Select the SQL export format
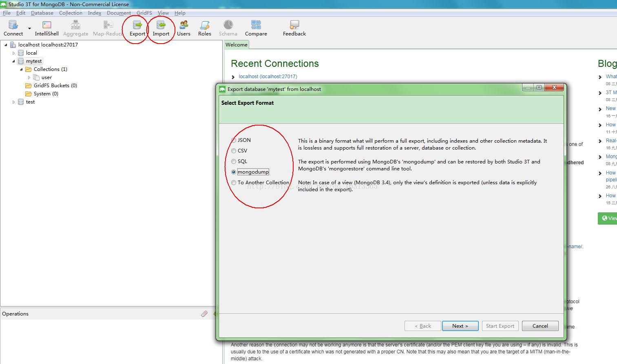The width and height of the screenshot is (617, 364). pyautogui.click(x=234, y=161)
